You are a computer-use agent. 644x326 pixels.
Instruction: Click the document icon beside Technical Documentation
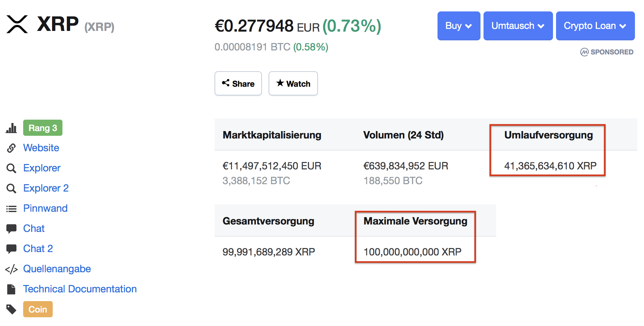click(x=11, y=289)
